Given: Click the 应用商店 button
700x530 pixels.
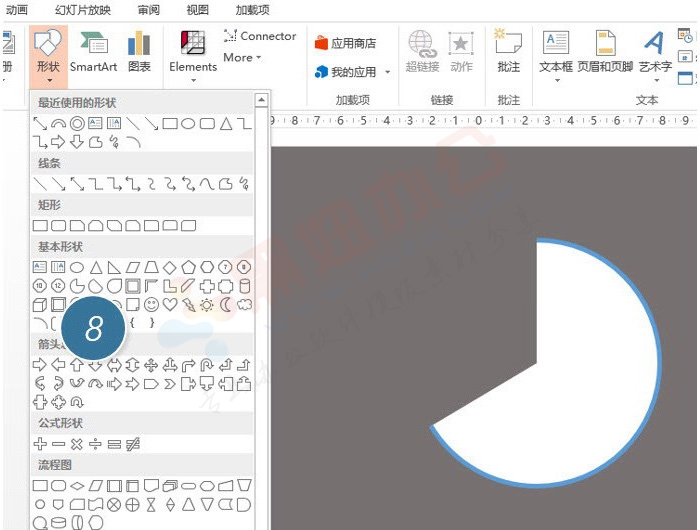Looking at the screenshot, I should (x=346, y=44).
